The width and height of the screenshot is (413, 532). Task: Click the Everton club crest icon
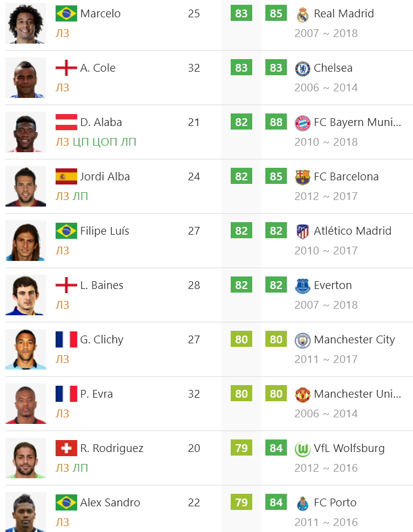coord(302,286)
